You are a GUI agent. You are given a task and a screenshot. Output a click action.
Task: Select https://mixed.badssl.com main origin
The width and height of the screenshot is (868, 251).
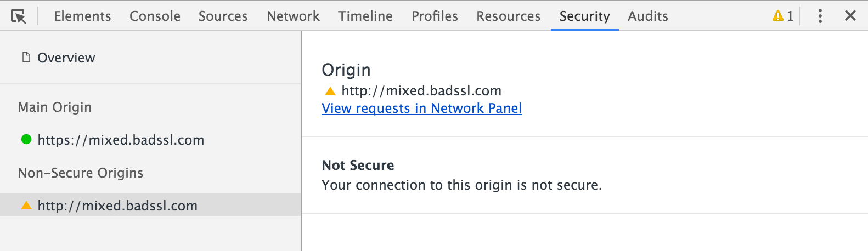(121, 140)
